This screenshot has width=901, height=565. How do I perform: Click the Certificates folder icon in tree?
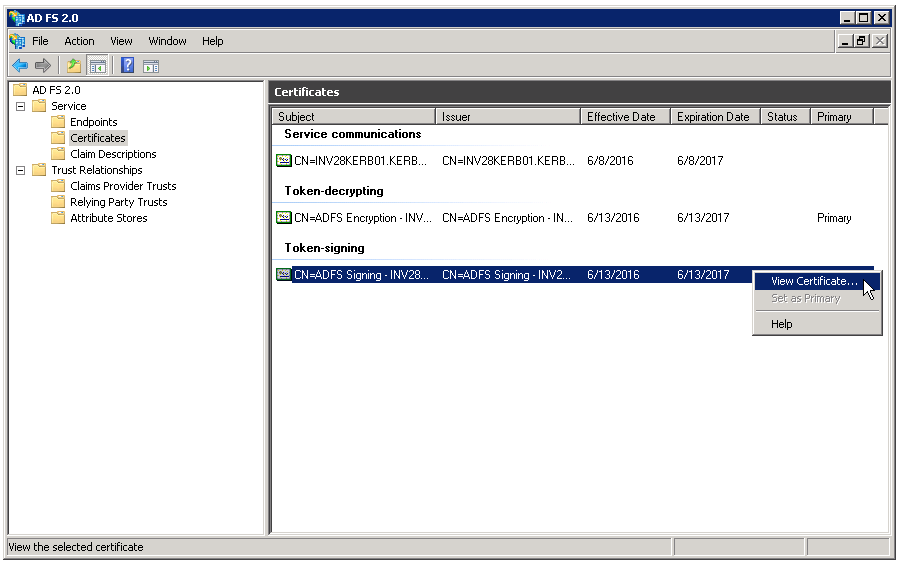58,138
